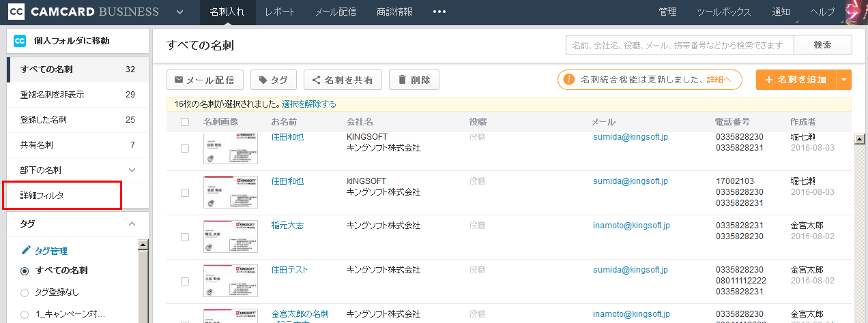Click the お名前 column header
Image resolution: width=868 pixels, height=323 pixels.
click(x=285, y=122)
